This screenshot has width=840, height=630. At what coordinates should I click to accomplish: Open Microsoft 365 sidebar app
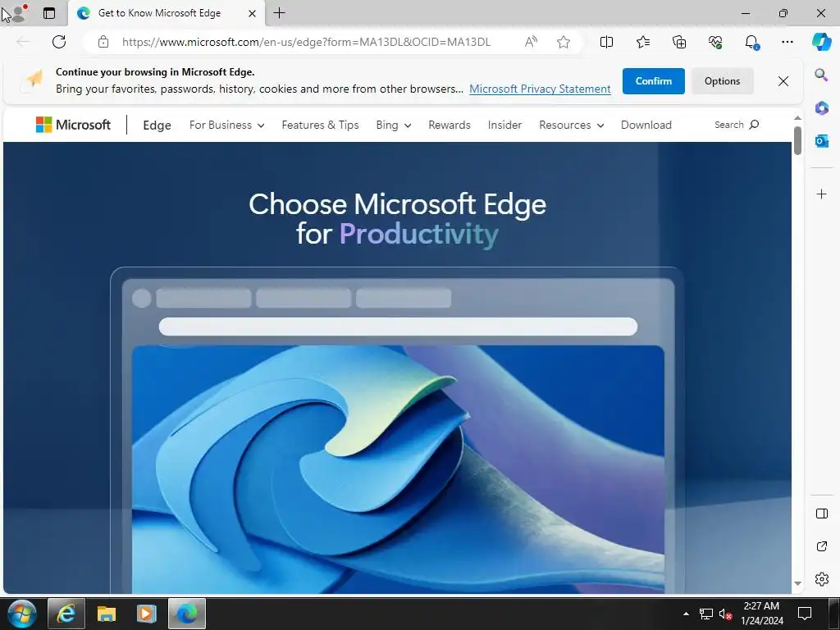[821, 107]
